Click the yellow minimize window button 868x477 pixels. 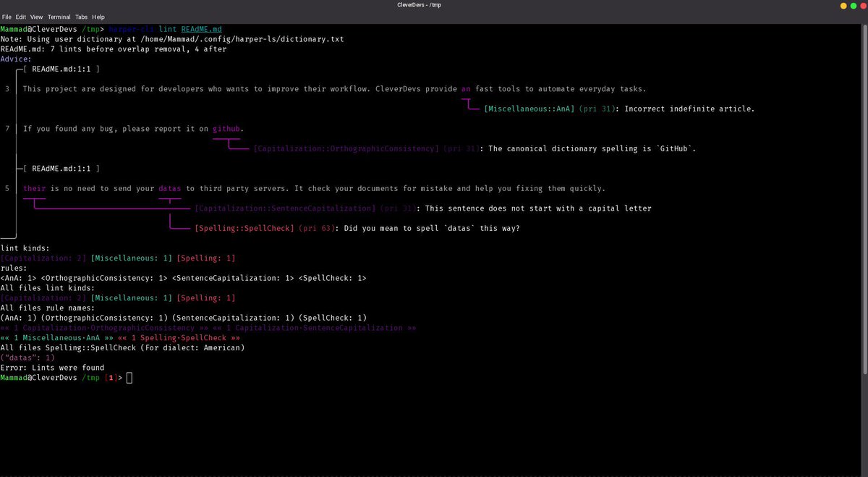[x=843, y=5]
